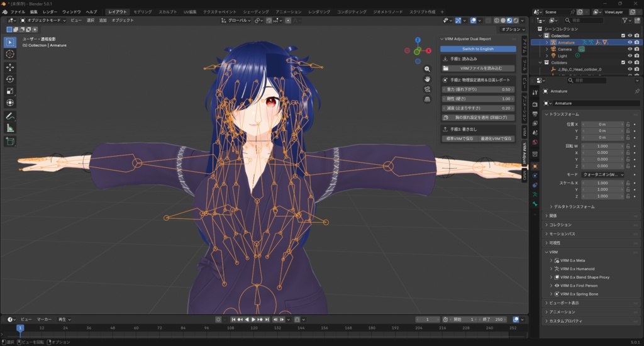Open Object Constraints properties tab icon
This screenshot has height=346, width=644.
pyautogui.click(x=535, y=185)
